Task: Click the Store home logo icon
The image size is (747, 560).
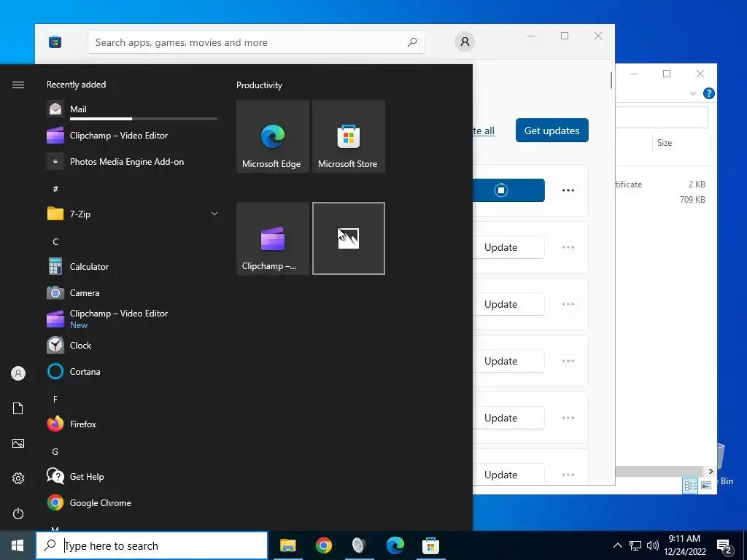Action: pos(55,42)
